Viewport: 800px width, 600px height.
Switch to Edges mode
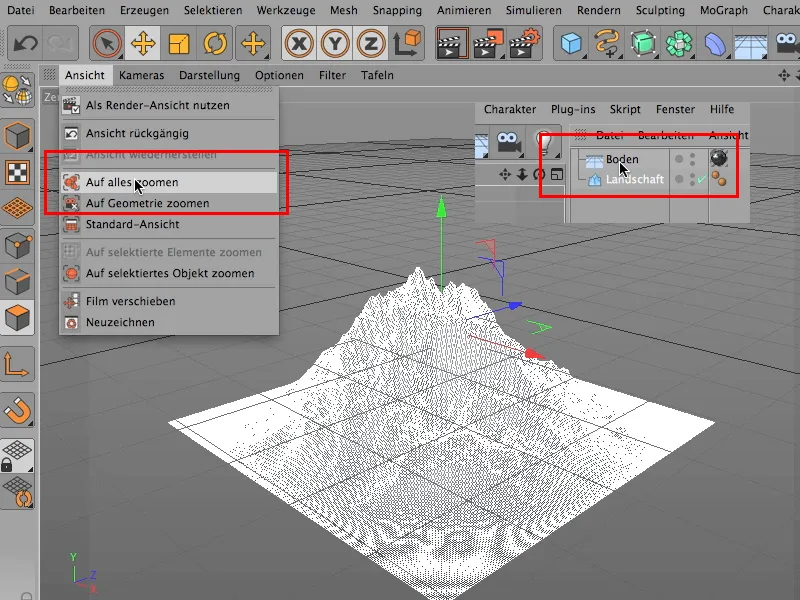18,281
